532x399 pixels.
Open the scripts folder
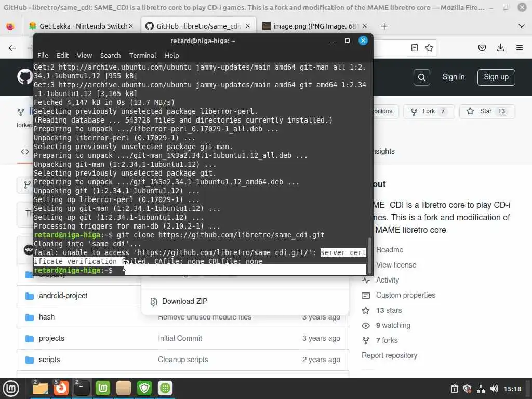click(49, 360)
